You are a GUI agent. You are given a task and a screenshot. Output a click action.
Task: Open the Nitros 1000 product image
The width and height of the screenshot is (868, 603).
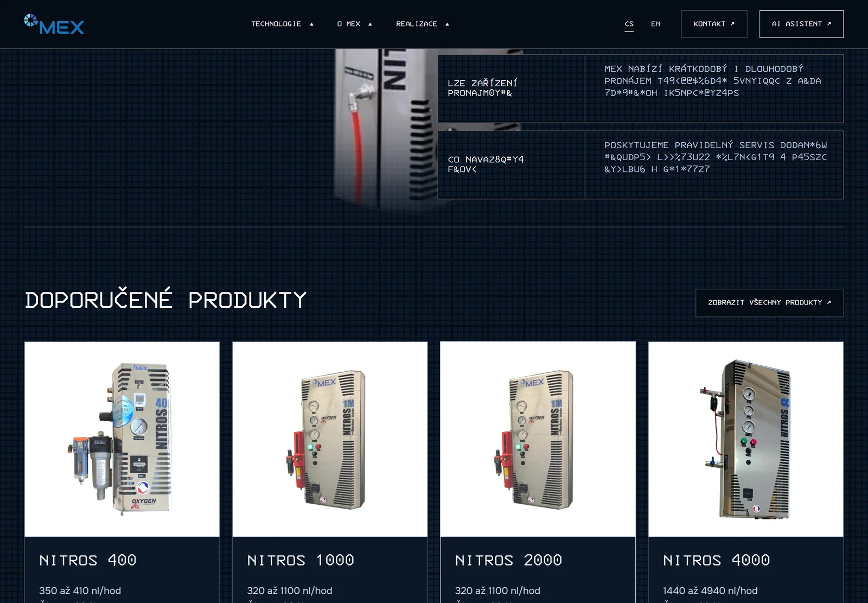(330, 439)
